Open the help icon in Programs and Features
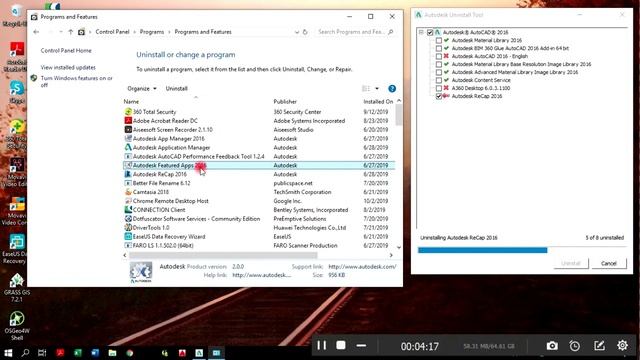Screen dimensions: 640x360 (x=392, y=89)
